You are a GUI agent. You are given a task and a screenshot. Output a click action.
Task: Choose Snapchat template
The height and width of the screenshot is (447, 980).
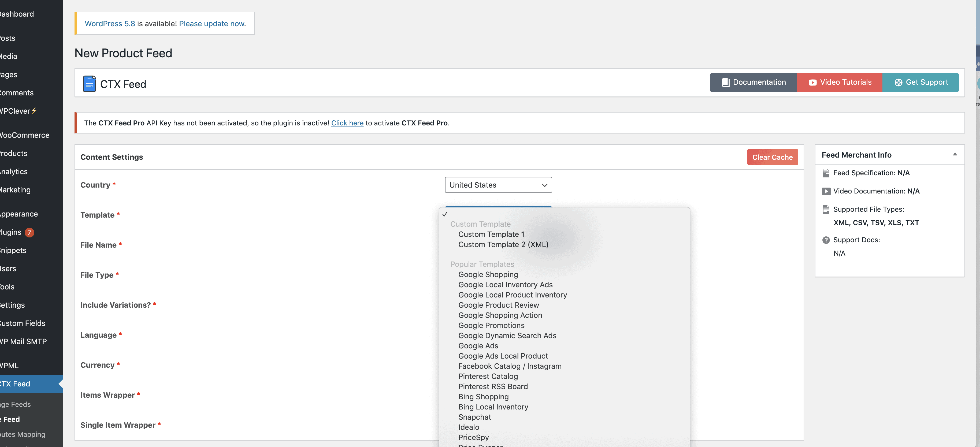click(474, 417)
